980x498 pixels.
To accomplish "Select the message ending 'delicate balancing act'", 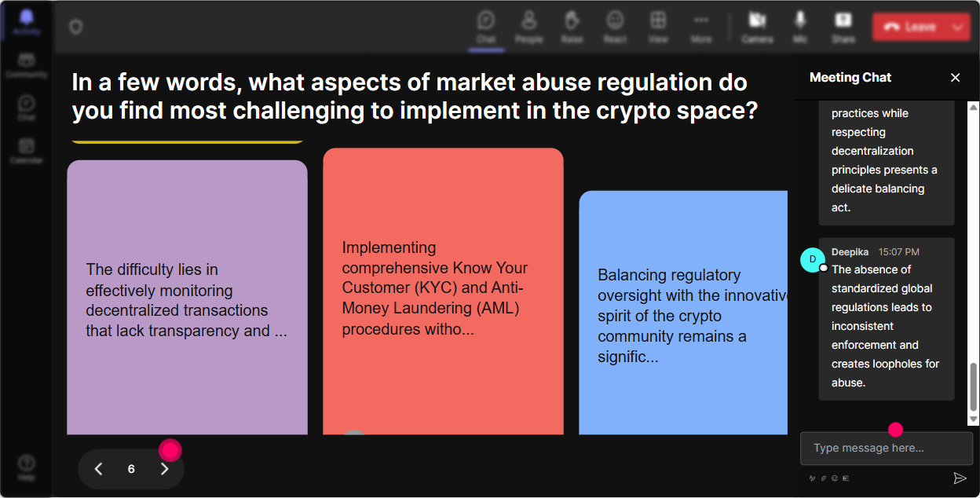I will [887, 163].
